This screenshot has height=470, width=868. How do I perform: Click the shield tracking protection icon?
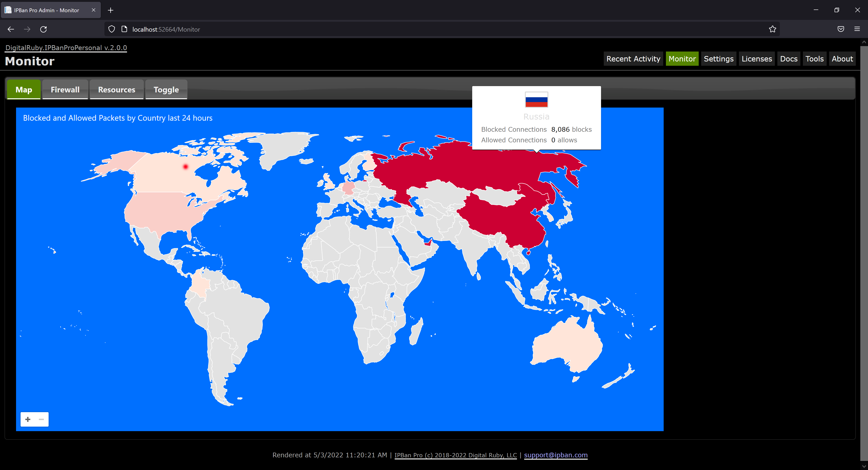(111, 29)
